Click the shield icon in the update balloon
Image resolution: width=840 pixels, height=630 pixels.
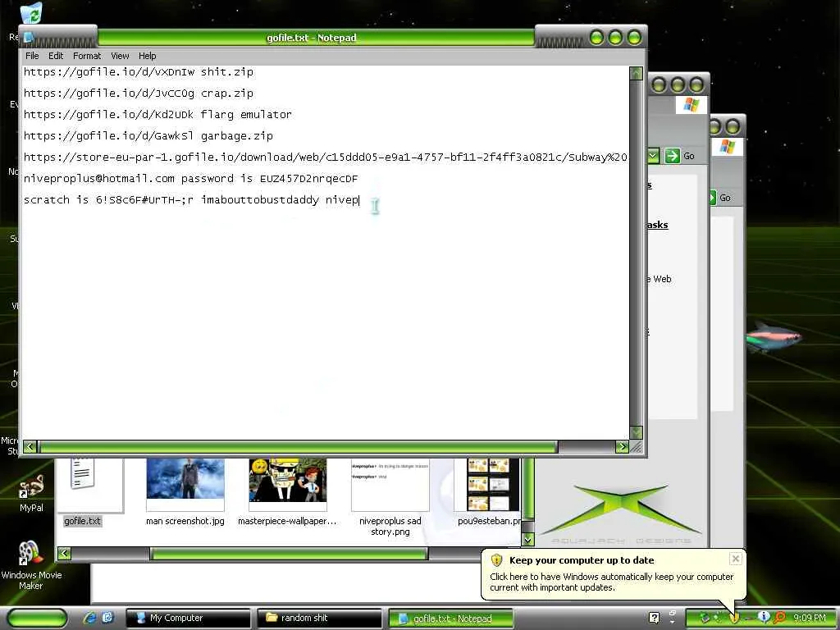[496, 559]
